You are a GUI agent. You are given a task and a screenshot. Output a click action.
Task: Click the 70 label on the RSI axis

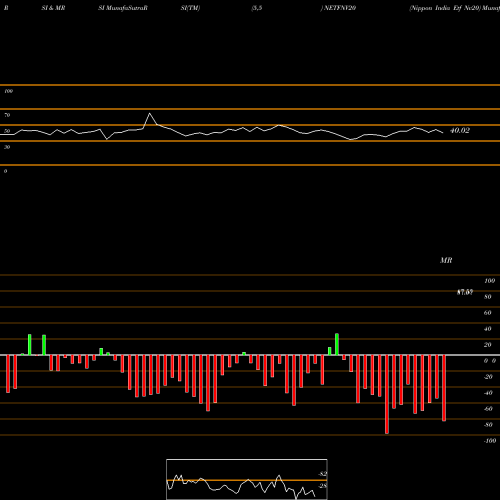click(x=7, y=115)
